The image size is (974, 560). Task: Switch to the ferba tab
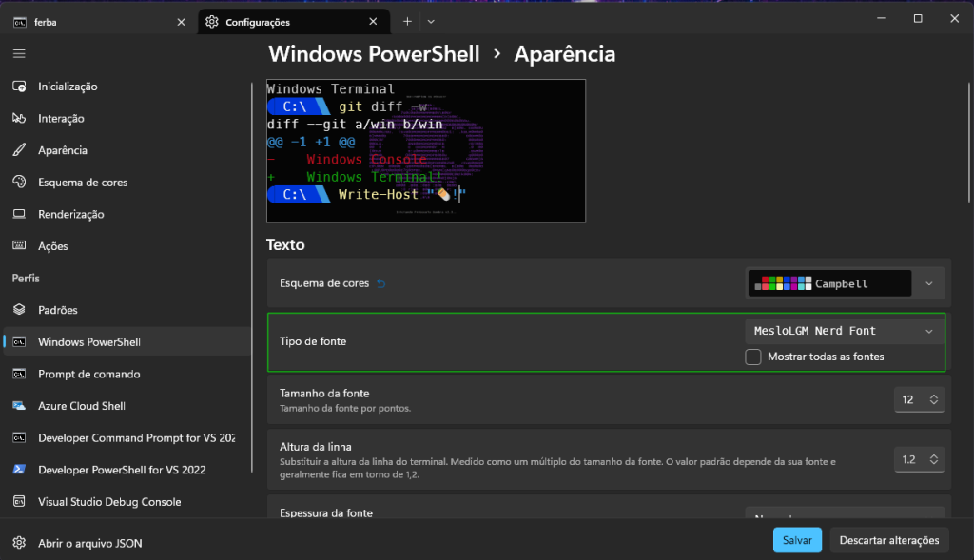[x=95, y=22]
